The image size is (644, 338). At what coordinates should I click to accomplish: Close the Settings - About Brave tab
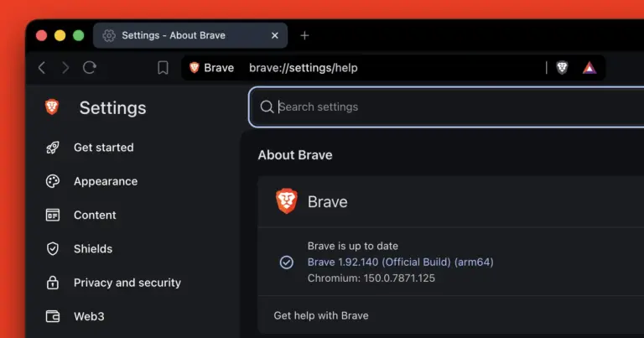click(275, 36)
